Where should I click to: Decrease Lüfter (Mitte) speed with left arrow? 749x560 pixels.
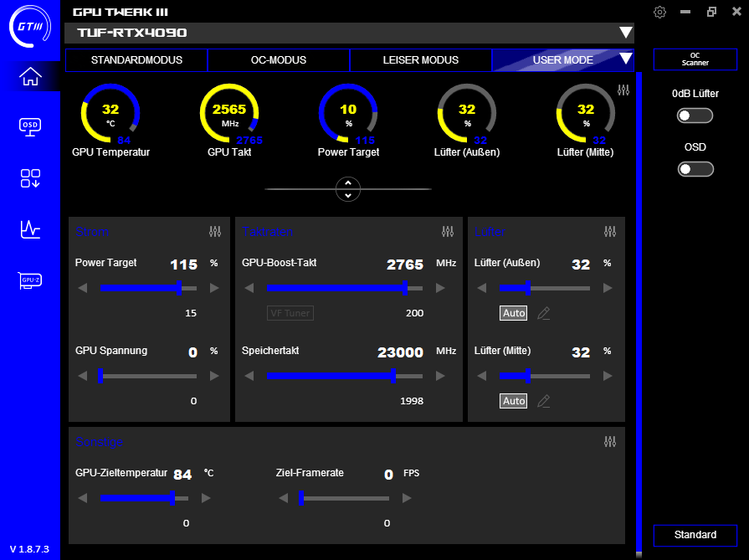pos(481,376)
